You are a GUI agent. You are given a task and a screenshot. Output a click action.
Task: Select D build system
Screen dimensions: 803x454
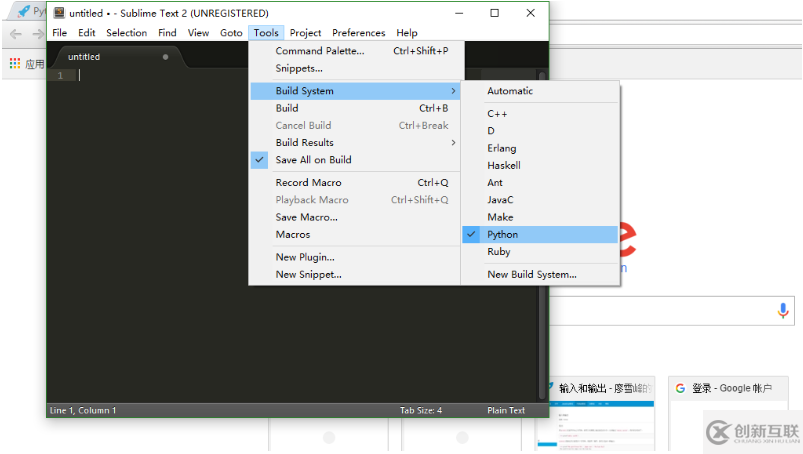[x=540, y=131]
